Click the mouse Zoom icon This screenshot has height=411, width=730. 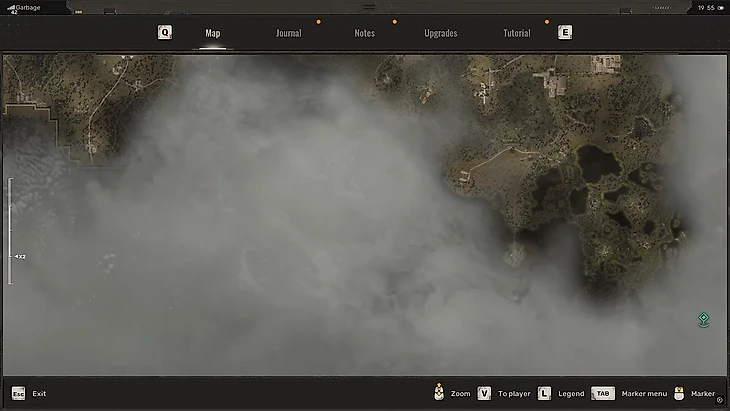438,393
